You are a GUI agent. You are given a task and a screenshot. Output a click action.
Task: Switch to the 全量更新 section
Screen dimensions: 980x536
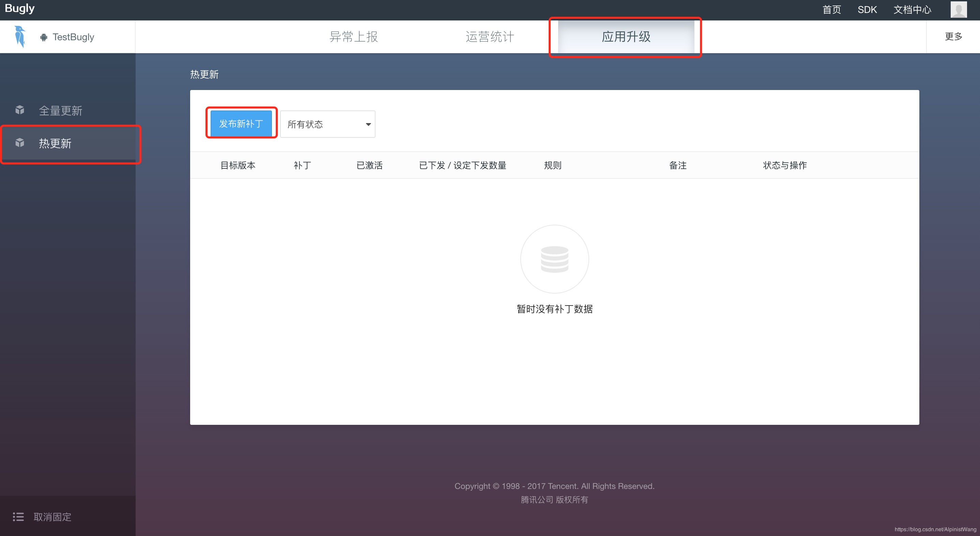pos(61,110)
